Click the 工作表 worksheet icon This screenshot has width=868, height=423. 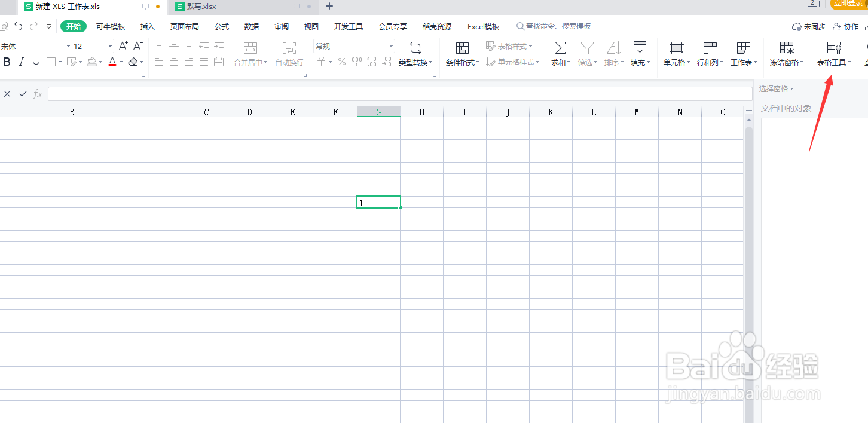click(744, 48)
